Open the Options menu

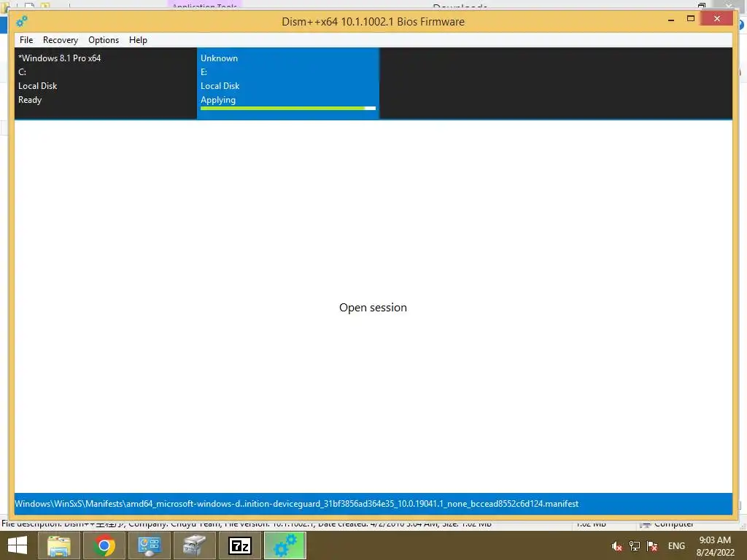click(104, 40)
